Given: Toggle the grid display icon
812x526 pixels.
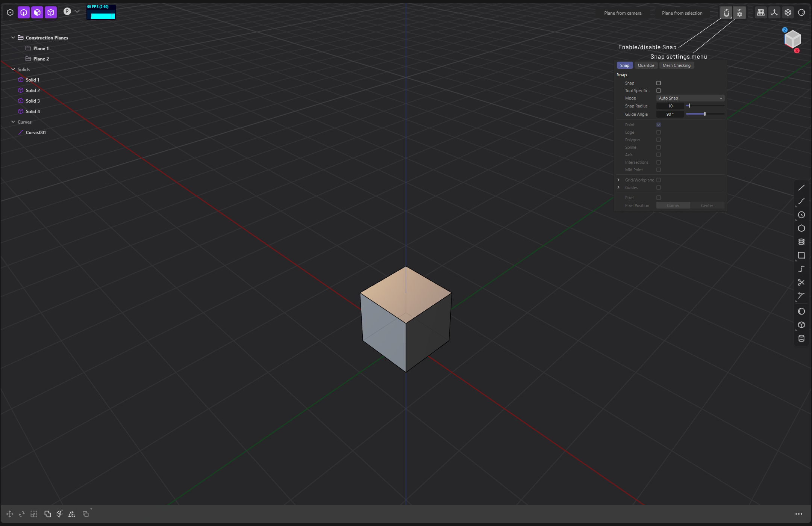Looking at the screenshot, I should click(760, 13).
